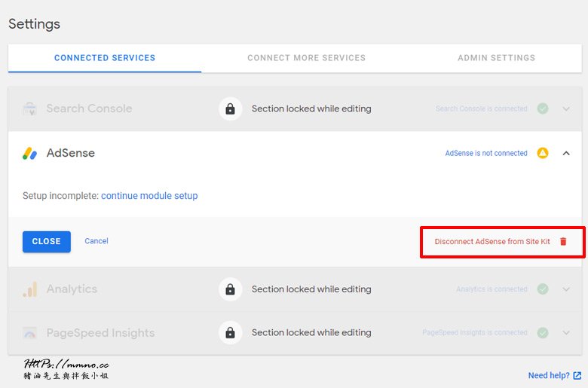Click the Need help external link icon

pyautogui.click(x=577, y=375)
